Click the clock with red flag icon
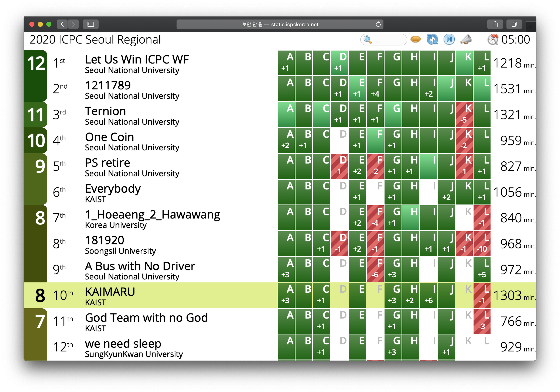The width and height of the screenshot is (560, 392). [x=493, y=39]
